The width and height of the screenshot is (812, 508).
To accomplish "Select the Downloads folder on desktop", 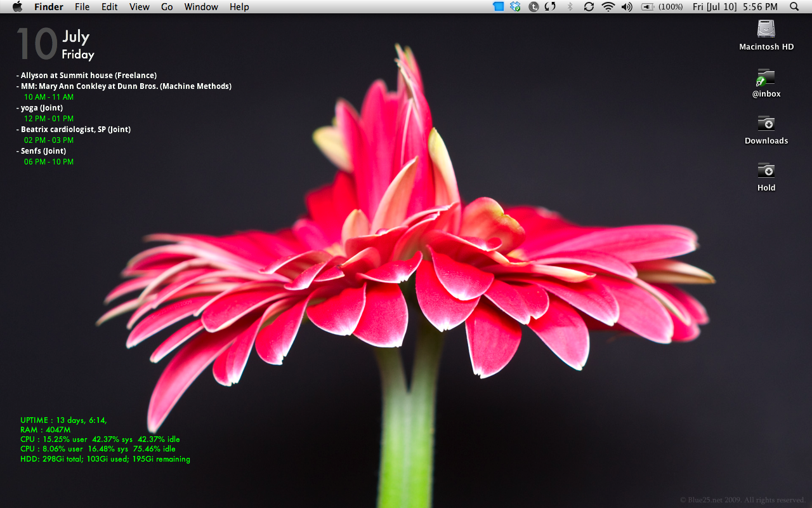I will coord(766,124).
